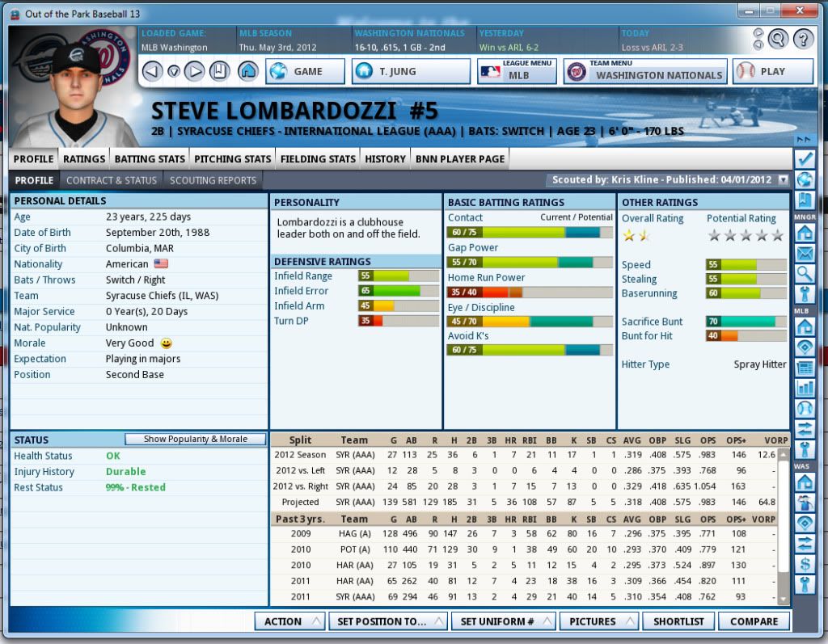Click 'Syracuse Chiefs (IL, WAS)' team value

[162, 296]
